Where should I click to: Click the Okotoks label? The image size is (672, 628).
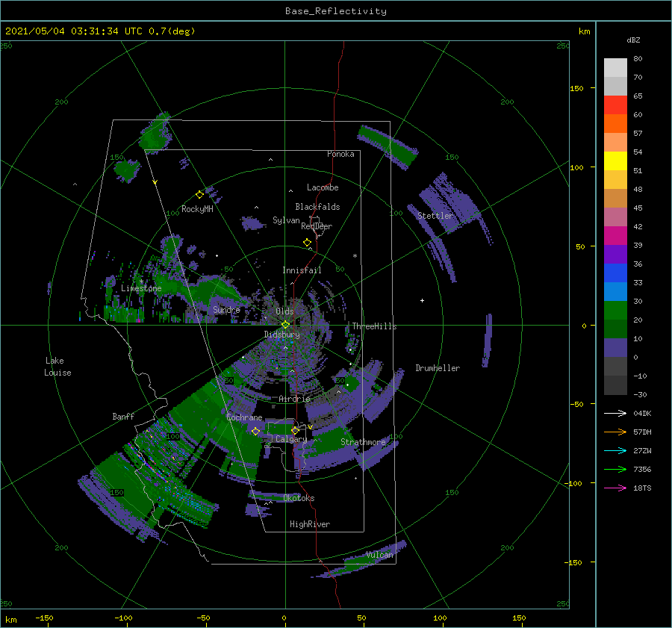click(299, 497)
